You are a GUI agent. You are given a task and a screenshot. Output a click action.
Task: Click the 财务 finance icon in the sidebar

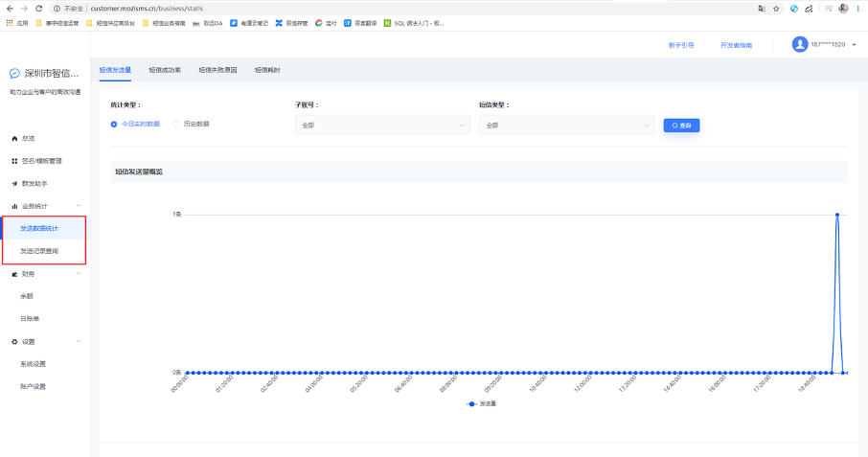click(14, 274)
